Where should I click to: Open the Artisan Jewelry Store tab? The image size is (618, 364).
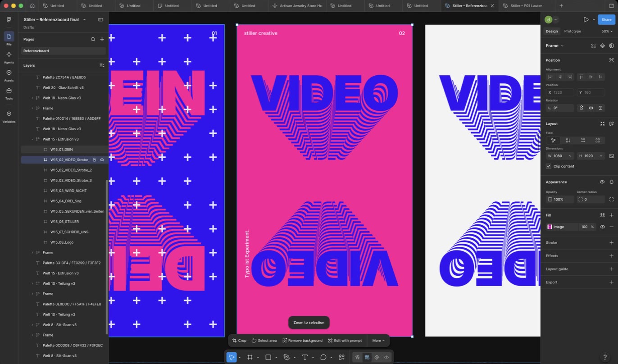[297, 6]
